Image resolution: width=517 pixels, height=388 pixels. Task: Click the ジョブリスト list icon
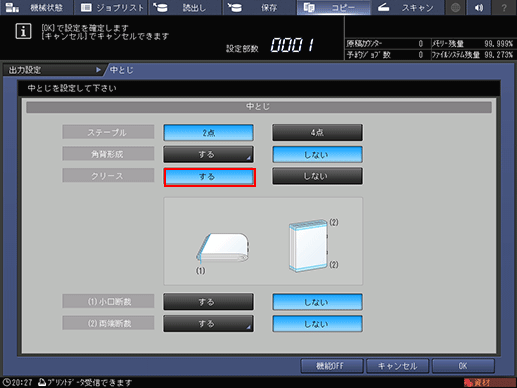pos(86,7)
